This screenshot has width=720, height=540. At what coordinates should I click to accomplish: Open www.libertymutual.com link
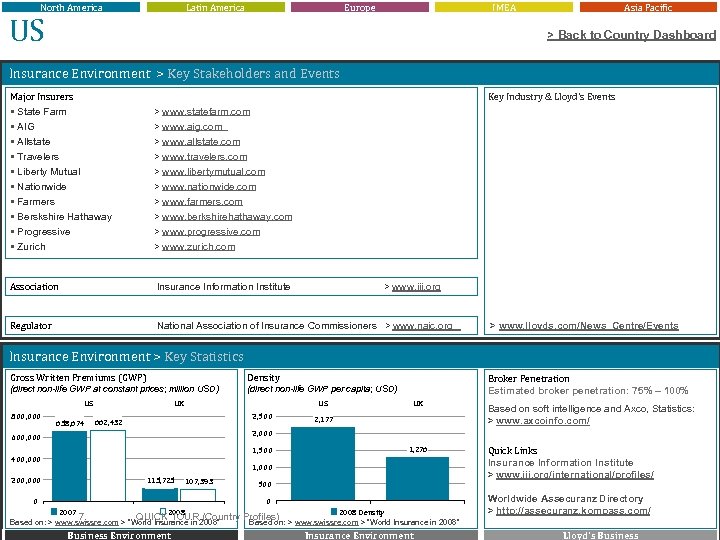[213, 172]
